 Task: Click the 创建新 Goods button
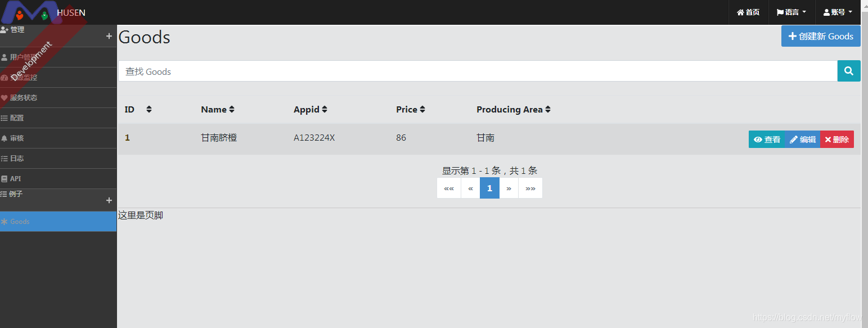(821, 36)
